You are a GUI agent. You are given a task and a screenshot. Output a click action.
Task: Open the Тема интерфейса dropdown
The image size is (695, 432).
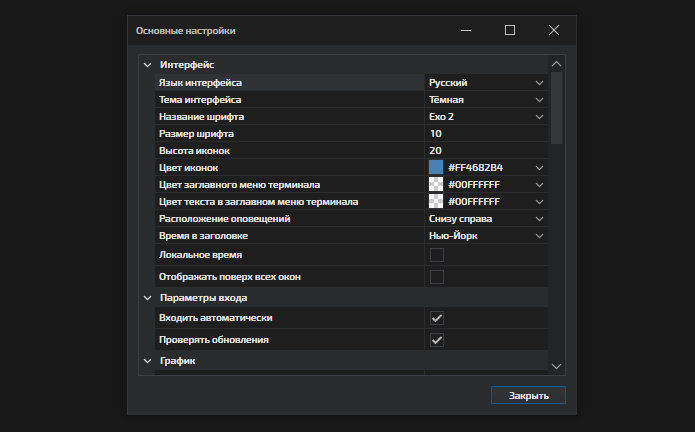coord(538,100)
